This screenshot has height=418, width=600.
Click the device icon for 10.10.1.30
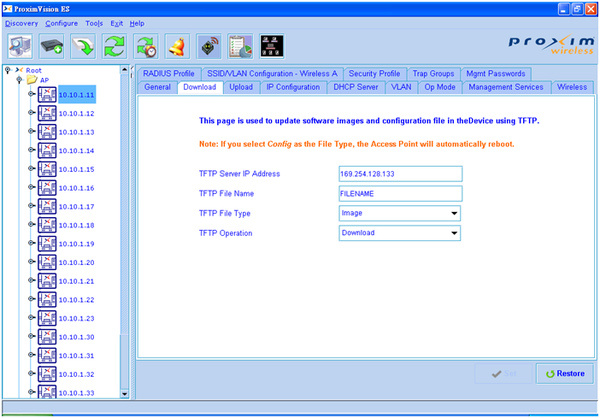pyautogui.click(x=47, y=337)
